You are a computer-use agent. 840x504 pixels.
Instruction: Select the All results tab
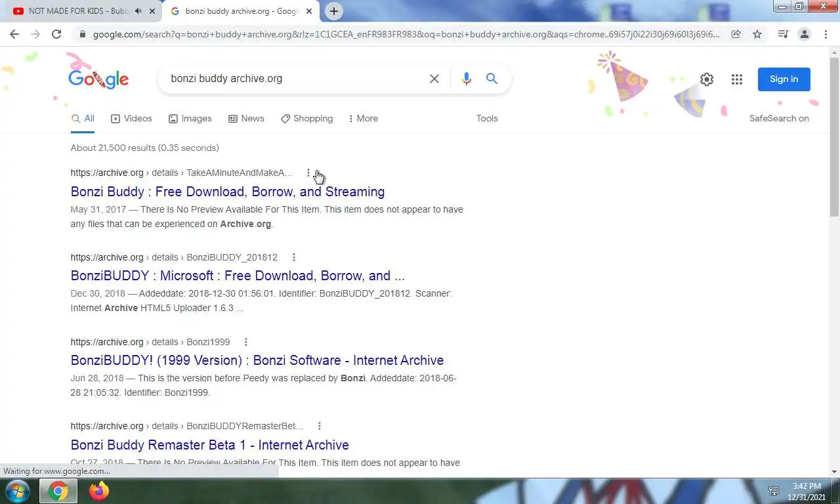coord(83,119)
